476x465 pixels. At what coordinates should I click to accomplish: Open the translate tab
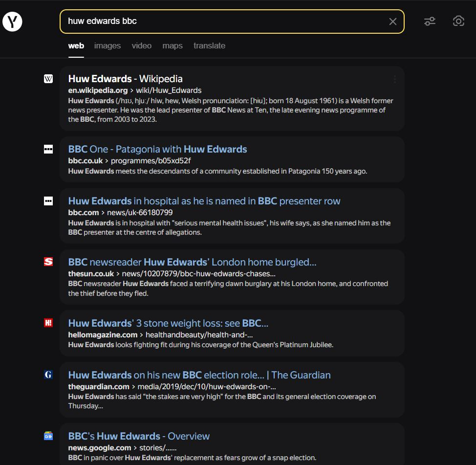point(210,46)
